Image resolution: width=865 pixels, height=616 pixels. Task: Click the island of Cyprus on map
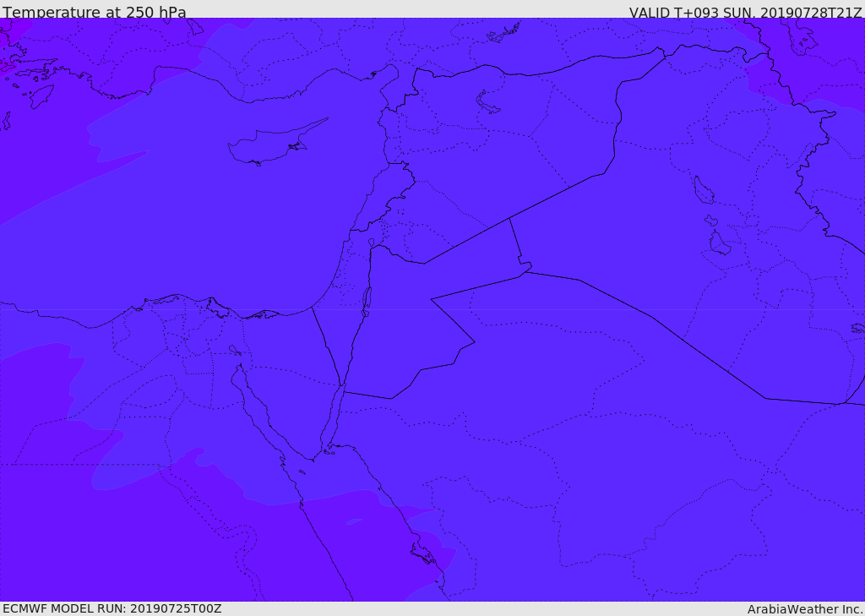point(276,143)
